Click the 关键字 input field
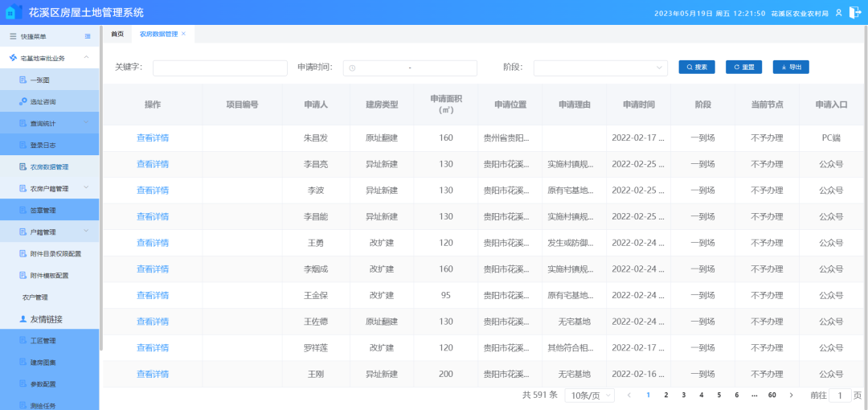This screenshot has width=868, height=410. pos(219,68)
